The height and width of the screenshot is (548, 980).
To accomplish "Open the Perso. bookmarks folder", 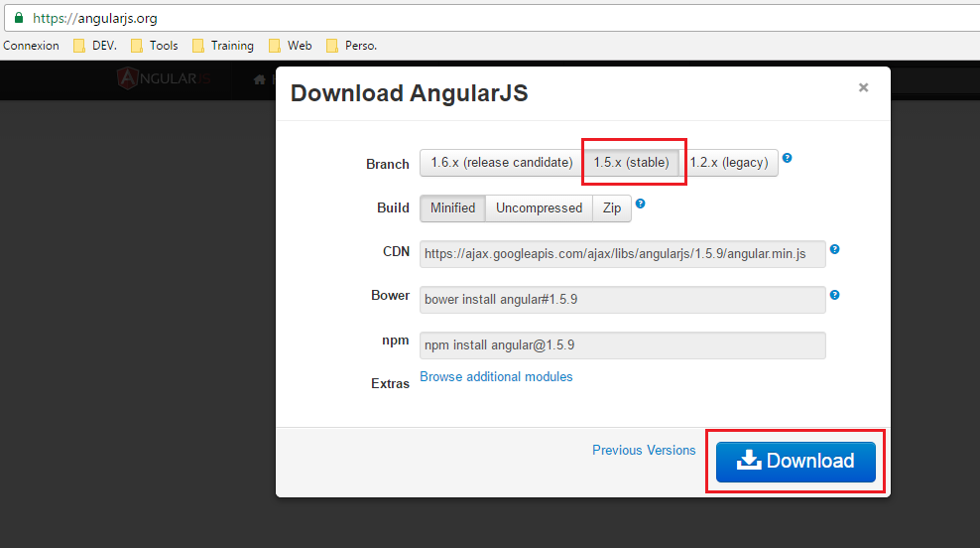I will point(352,46).
